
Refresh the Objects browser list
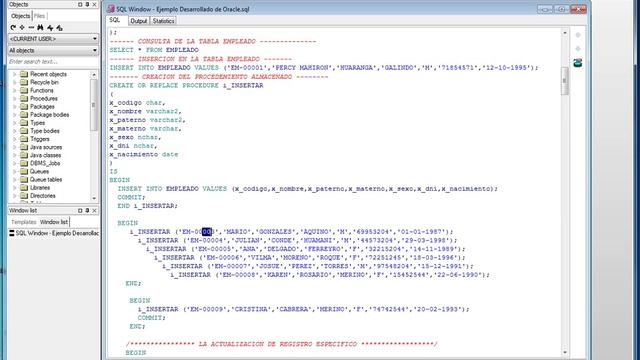13,28
